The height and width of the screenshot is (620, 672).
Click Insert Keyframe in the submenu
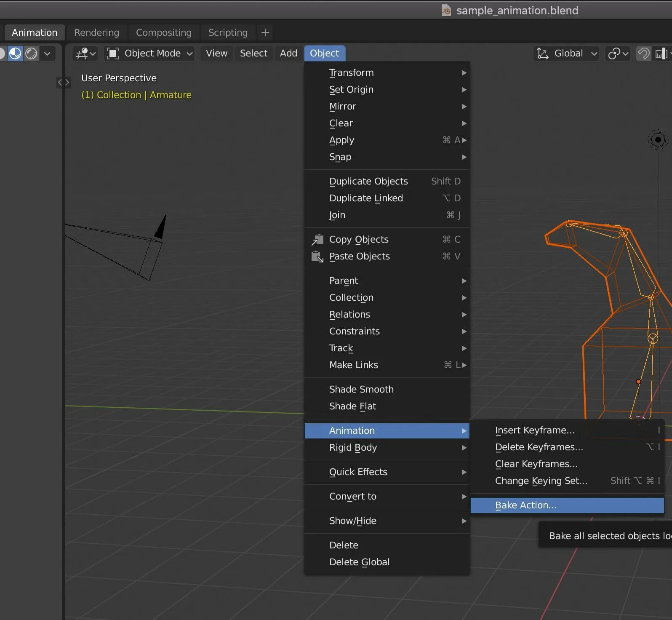point(567,430)
